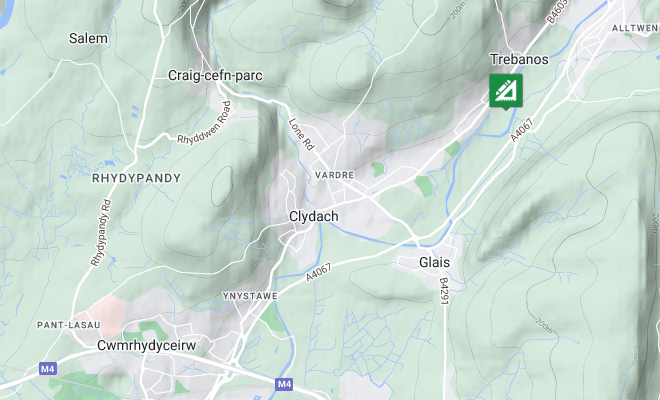Click the YNYSTAWE neighborhood label
Image resolution: width=660 pixels, height=400 pixels.
(x=250, y=296)
